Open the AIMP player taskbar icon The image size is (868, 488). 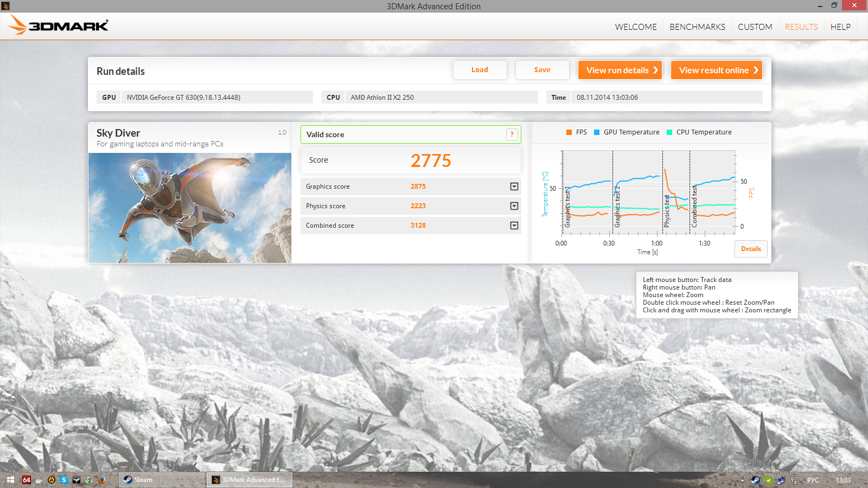pos(52,480)
